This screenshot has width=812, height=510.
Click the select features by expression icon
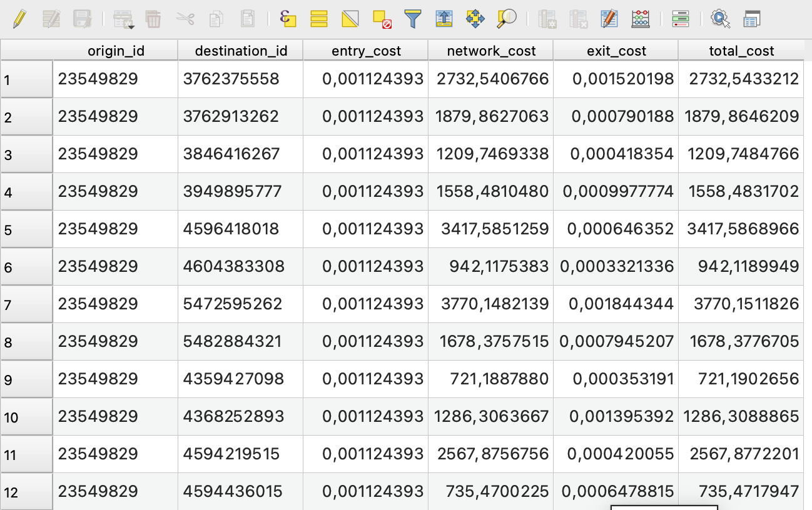[288, 19]
